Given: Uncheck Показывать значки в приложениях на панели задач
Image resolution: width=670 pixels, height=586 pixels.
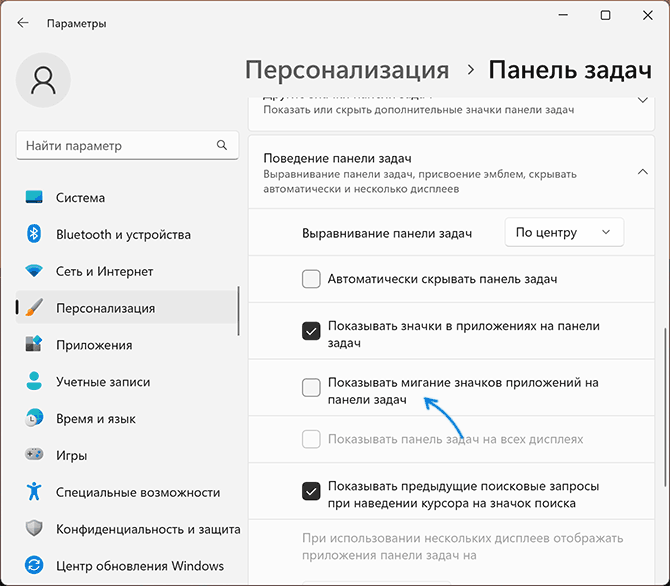Looking at the screenshot, I should click(x=311, y=331).
